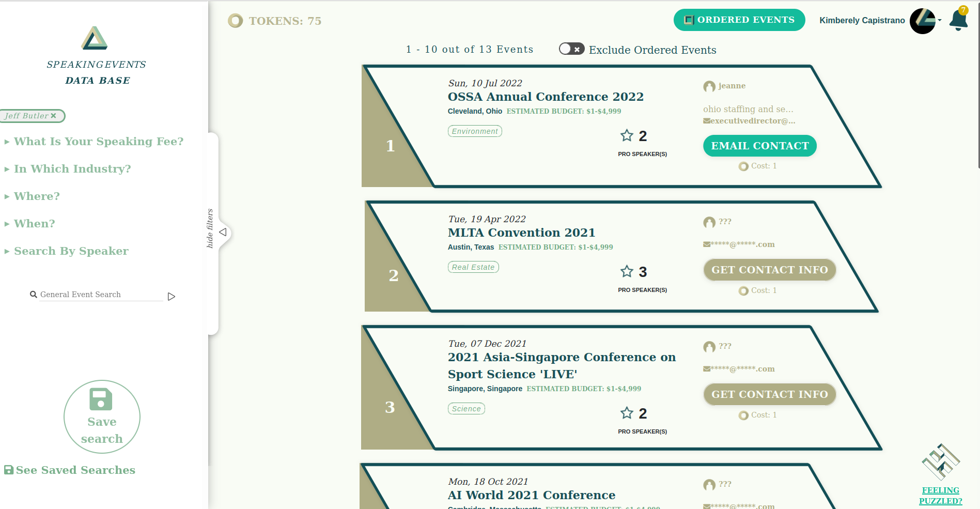Get contact info for MLTA Convention
The height and width of the screenshot is (509, 980).
pyautogui.click(x=770, y=270)
